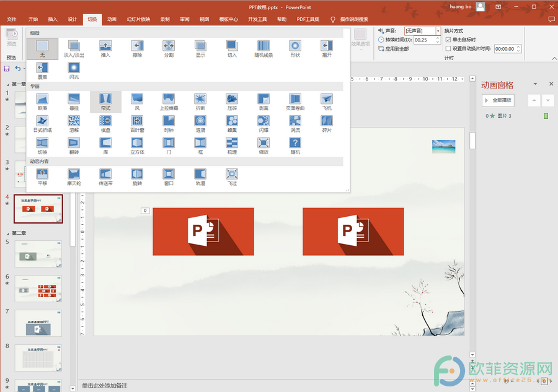This screenshot has height=392, width=558.
Task: Click the user account avatar icon
Action: pos(480,6)
